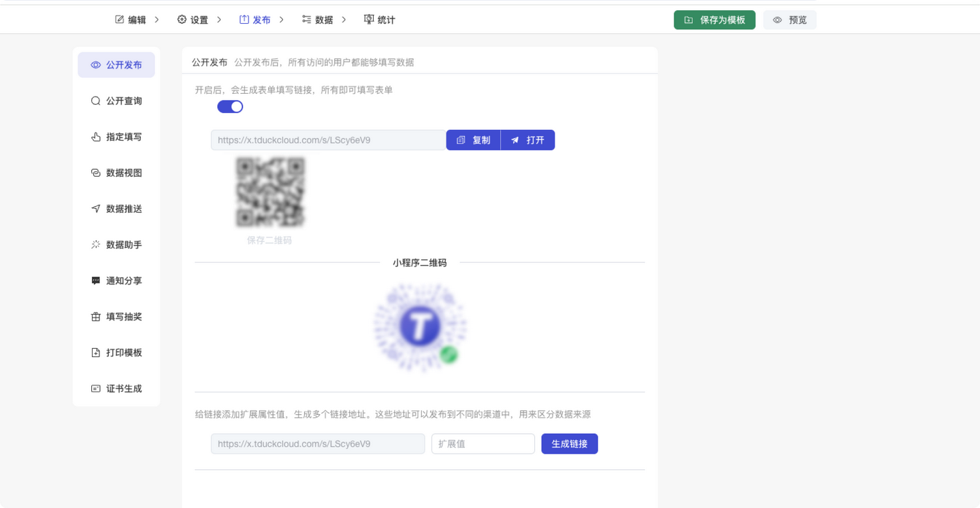Copy the form link with 复制
Image resolution: width=980 pixels, height=508 pixels.
tap(473, 140)
